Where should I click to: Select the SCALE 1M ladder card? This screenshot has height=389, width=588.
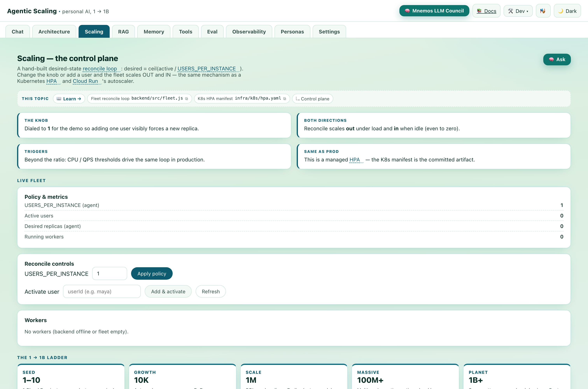[294, 377]
